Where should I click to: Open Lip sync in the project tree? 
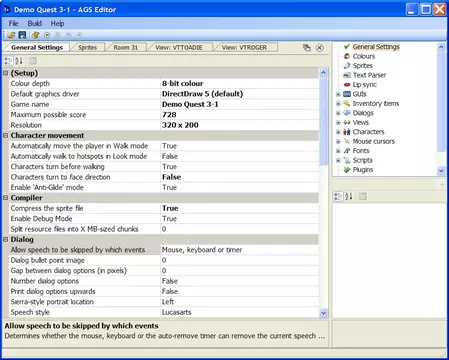[x=365, y=85]
